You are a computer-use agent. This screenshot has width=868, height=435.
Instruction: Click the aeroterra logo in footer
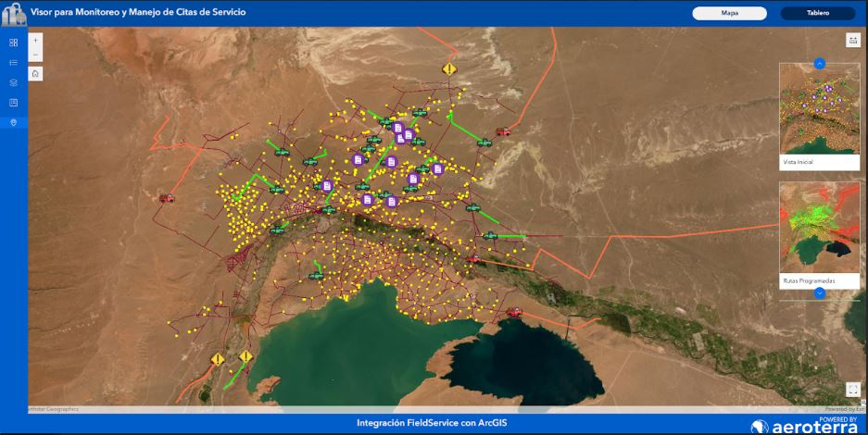click(x=804, y=426)
